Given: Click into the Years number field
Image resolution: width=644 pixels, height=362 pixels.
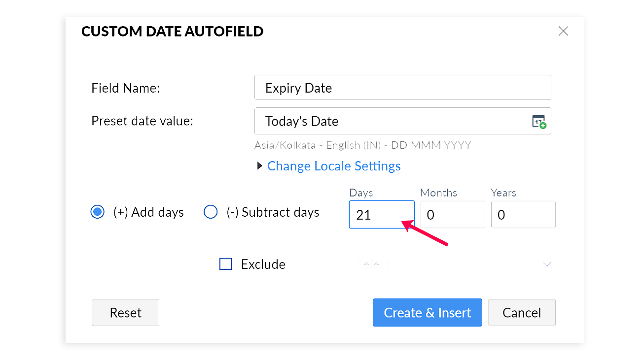Looking at the screenshot, I should coord(523,215).
